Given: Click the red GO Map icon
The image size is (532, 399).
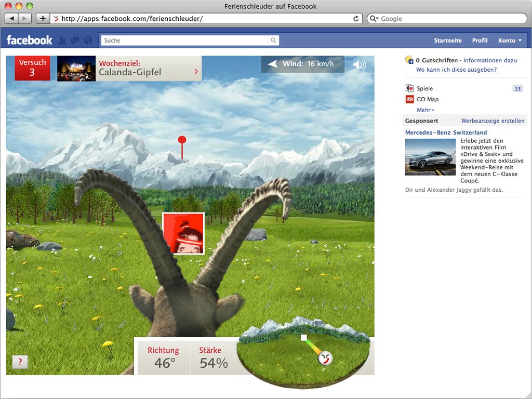Looking at the screenshot, I should click(409, 99).
